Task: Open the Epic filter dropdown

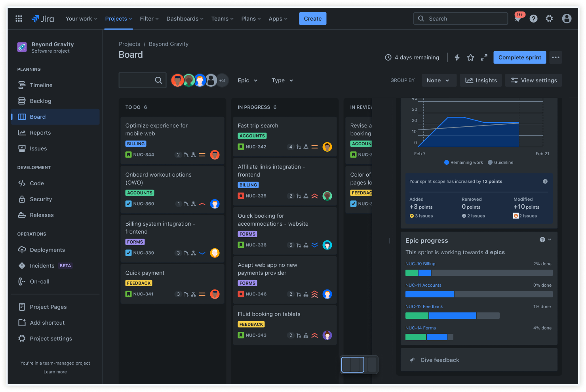Action: (247, 80)
